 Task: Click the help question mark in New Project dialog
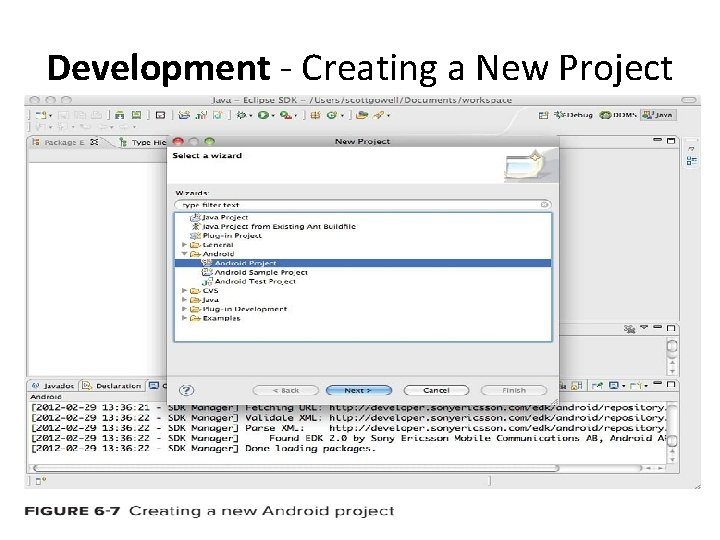coord(186,390)
